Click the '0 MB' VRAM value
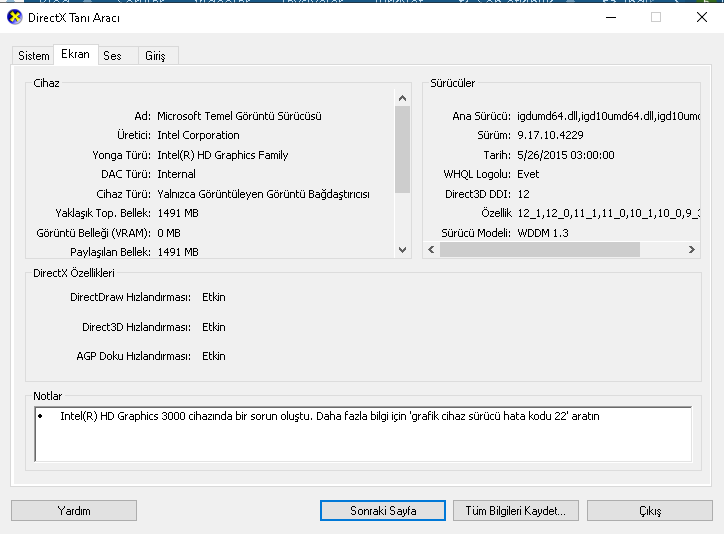 169,233
